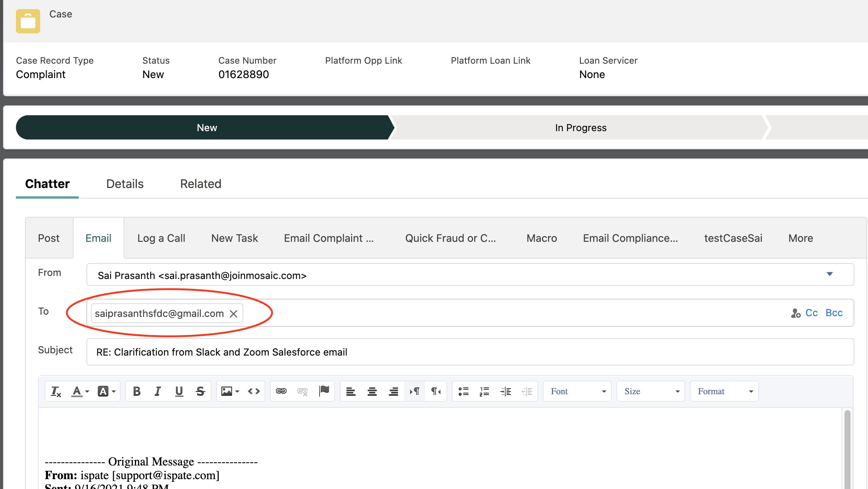
Task: Open the Log a Call tab
Action: (x=161, y=238)
